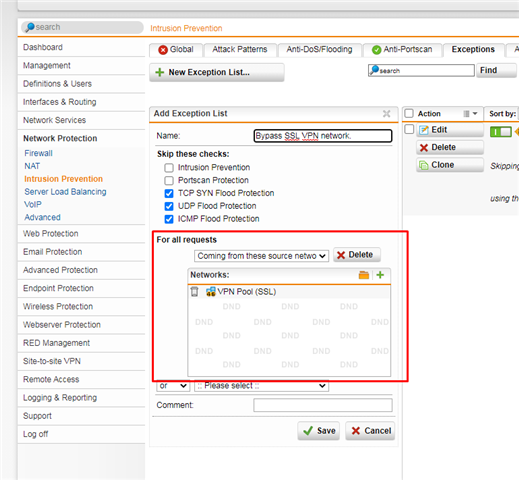Uncheck TCP SYN Flood Protection
This screenshot has width=519, height=480.
pos(169,193)
